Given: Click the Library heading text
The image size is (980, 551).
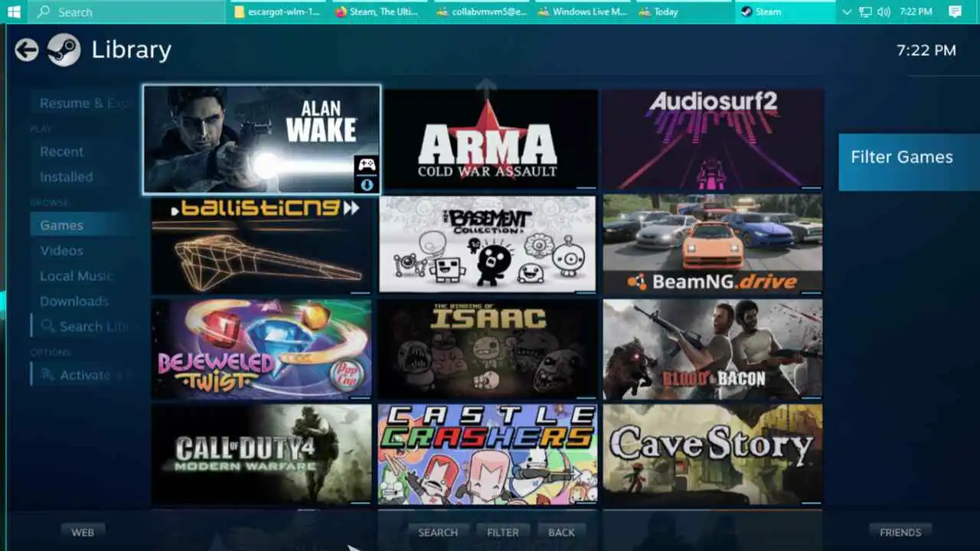Looking at the screenshot, I should [131, 51].
